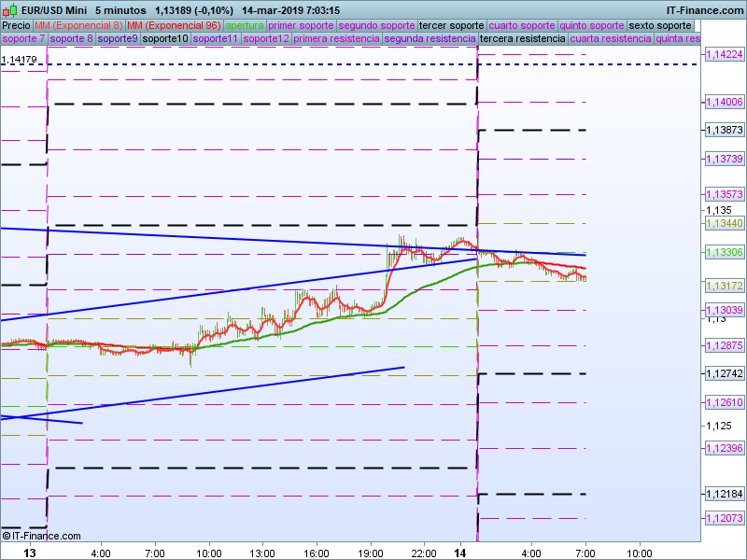This screenshot has height=560, width=747.
Task: Click the IT-Finance.com link at top right
Action: [705, 10]
